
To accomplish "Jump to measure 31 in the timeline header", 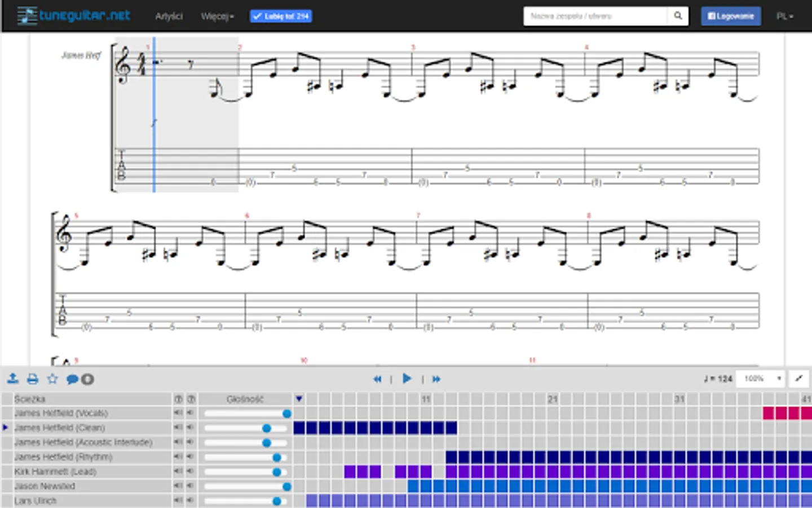I will 679,399.
